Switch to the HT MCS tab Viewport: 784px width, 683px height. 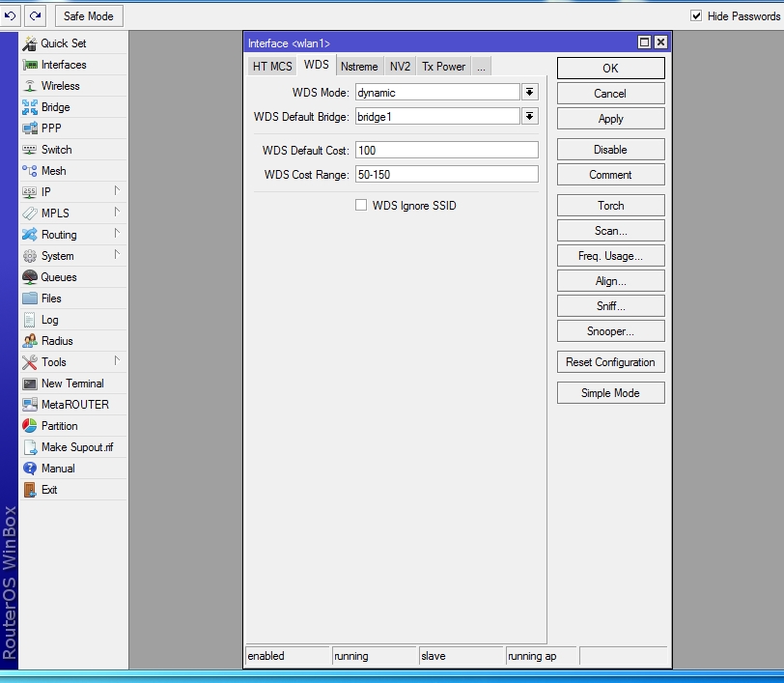point(271,67)
